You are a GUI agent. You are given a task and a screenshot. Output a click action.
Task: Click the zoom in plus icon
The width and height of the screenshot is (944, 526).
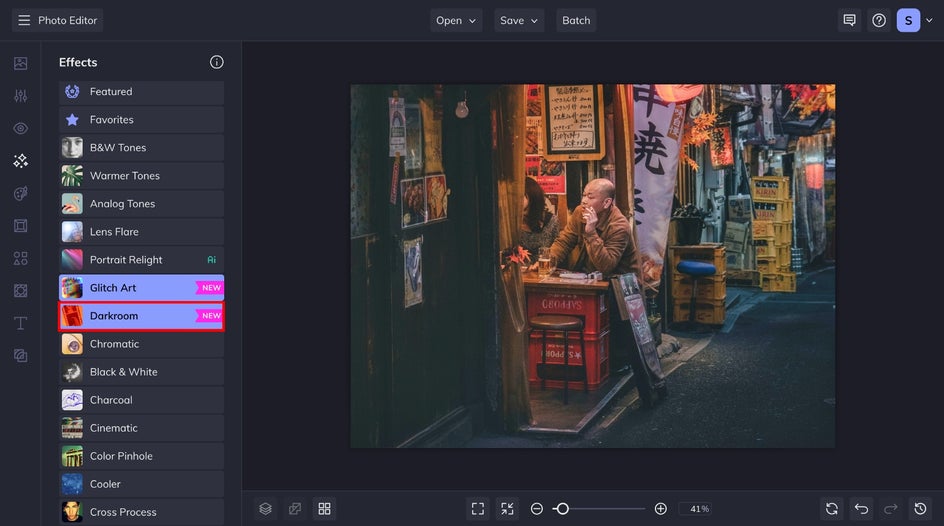click(660, 509)
